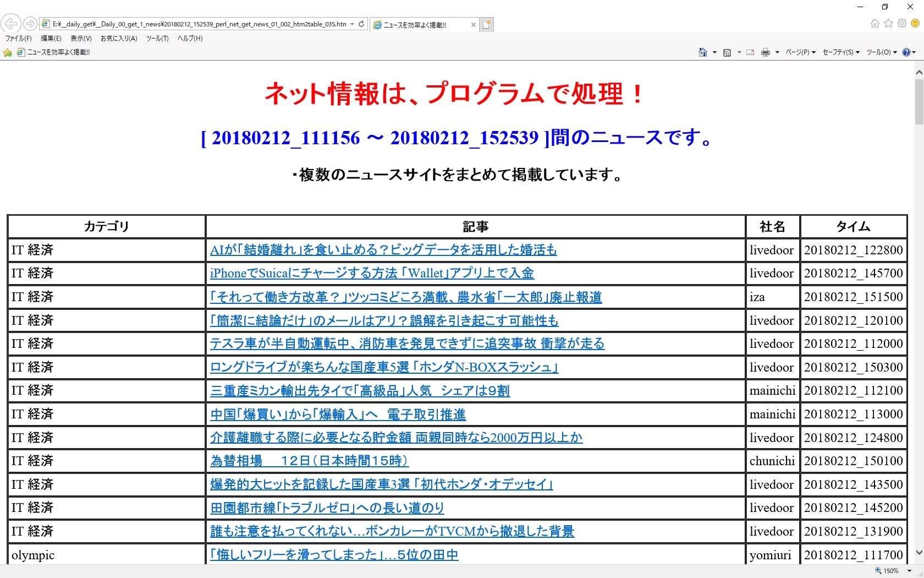Open the AIが「結婚離れ」を食い止める article link
924x578 pixels.
[383, 250]
